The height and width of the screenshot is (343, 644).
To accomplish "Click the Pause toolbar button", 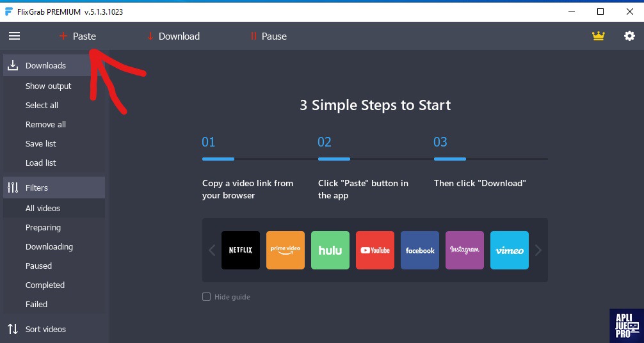I will [269, 36].
